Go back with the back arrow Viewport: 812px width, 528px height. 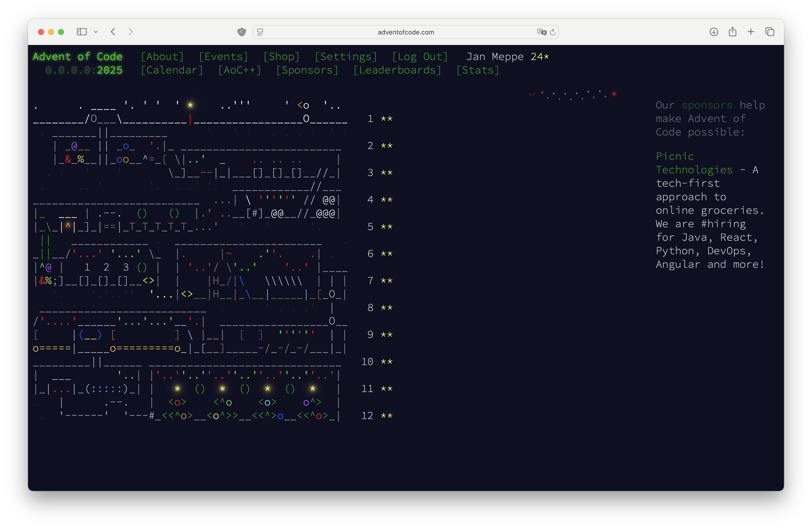113,32
